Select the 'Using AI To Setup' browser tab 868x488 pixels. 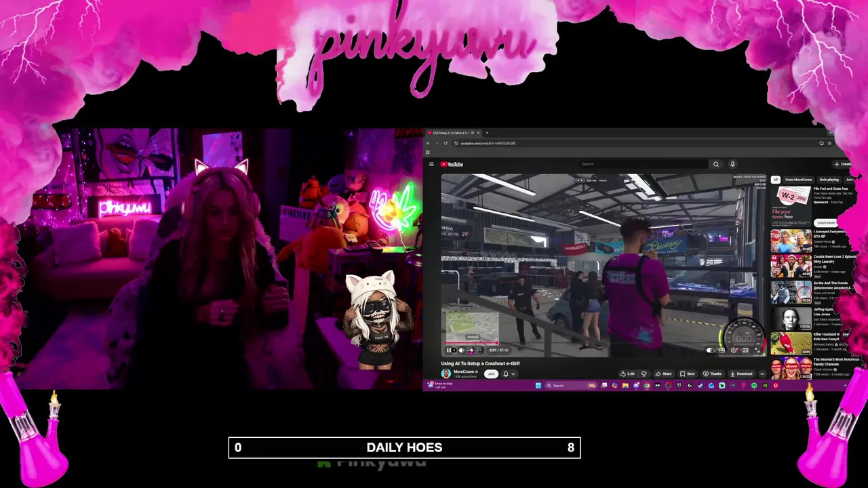(x=453, y=133)
